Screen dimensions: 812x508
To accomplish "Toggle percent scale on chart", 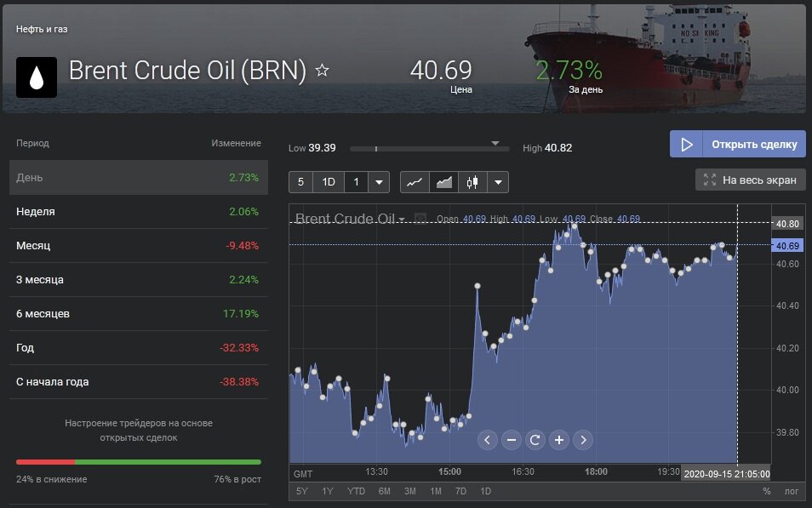I will (766, 492).
